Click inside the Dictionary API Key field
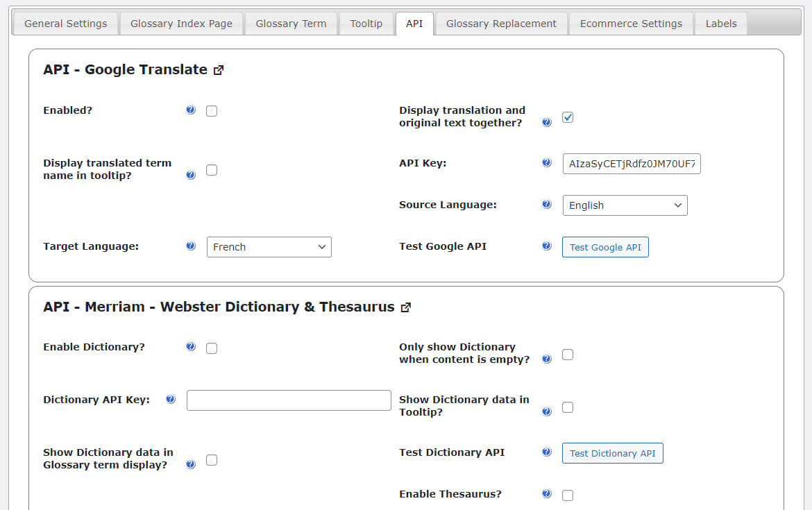812x510 pixels. [x=289, y=400]
